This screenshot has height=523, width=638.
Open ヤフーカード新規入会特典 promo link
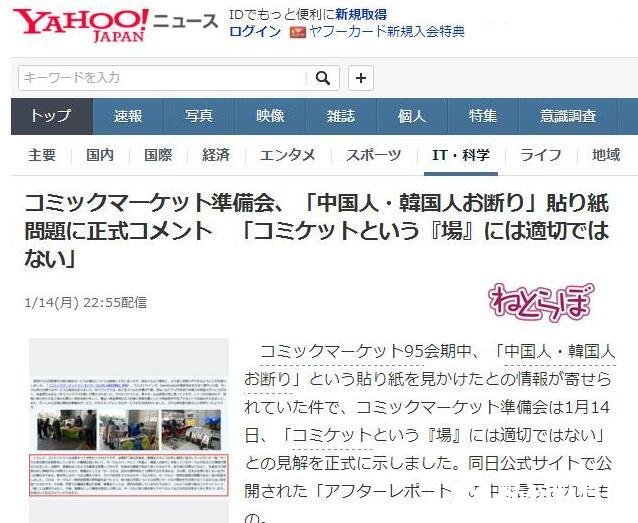387,32
